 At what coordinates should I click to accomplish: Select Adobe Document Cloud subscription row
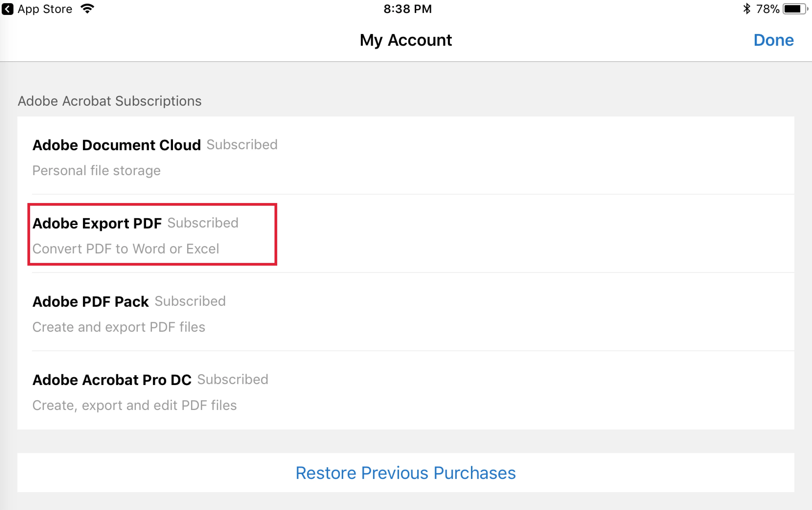(x=406, y=156)
